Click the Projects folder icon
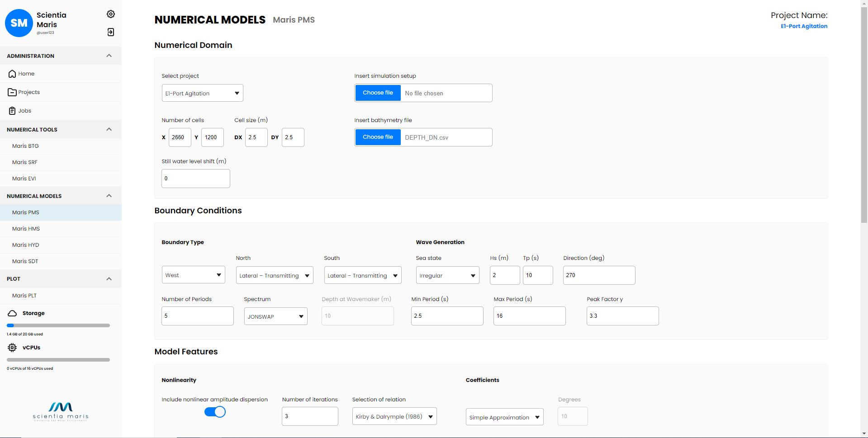 (12, 92)
